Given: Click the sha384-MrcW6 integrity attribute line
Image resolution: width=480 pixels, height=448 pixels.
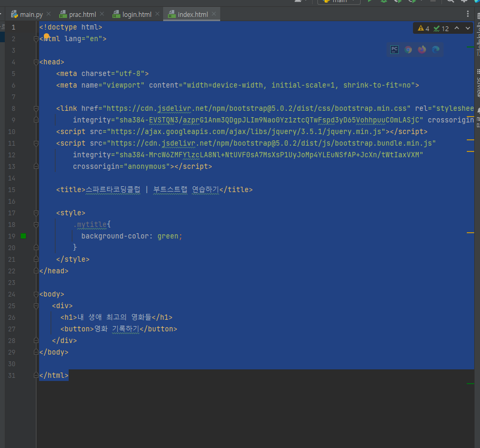Looking at the screenshot, I should [x=248, y=155].
